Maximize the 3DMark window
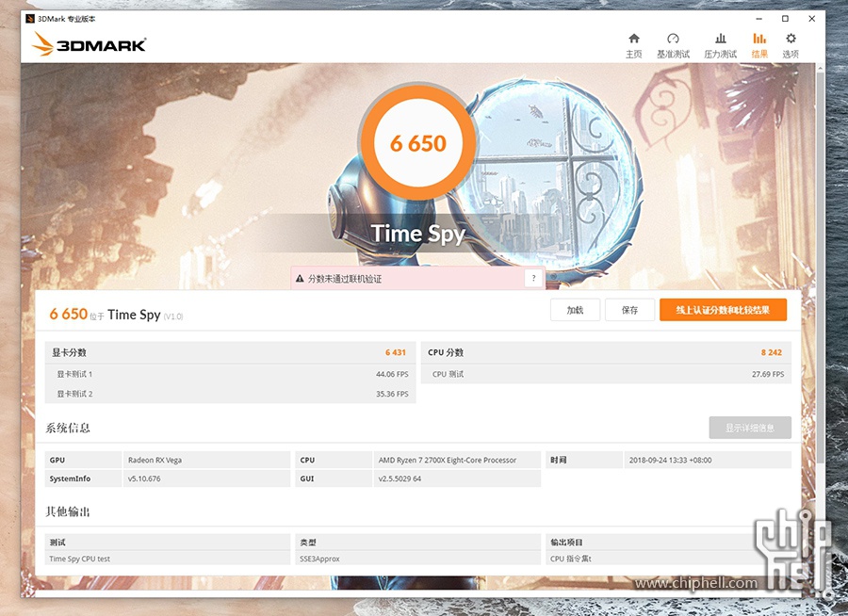Viewport: 848px width, 616px height. [785, 19]
